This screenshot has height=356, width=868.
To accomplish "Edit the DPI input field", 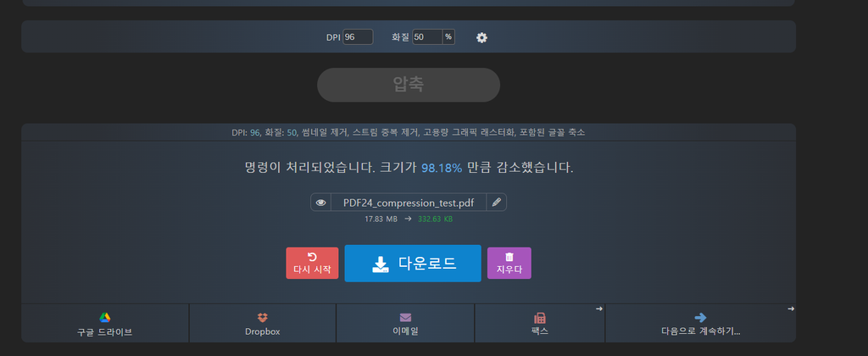I will (x=358, y=37).
